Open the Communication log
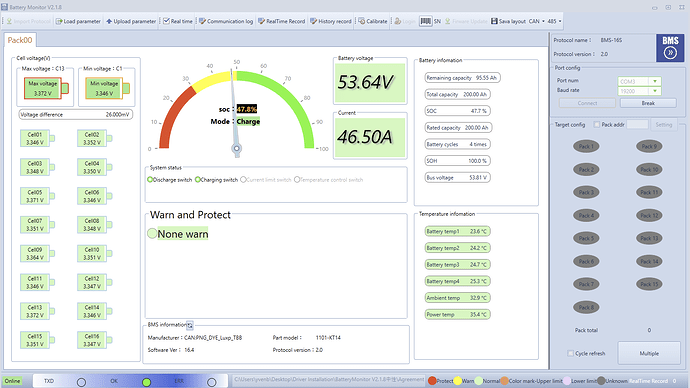 click(x=202, y=21)
